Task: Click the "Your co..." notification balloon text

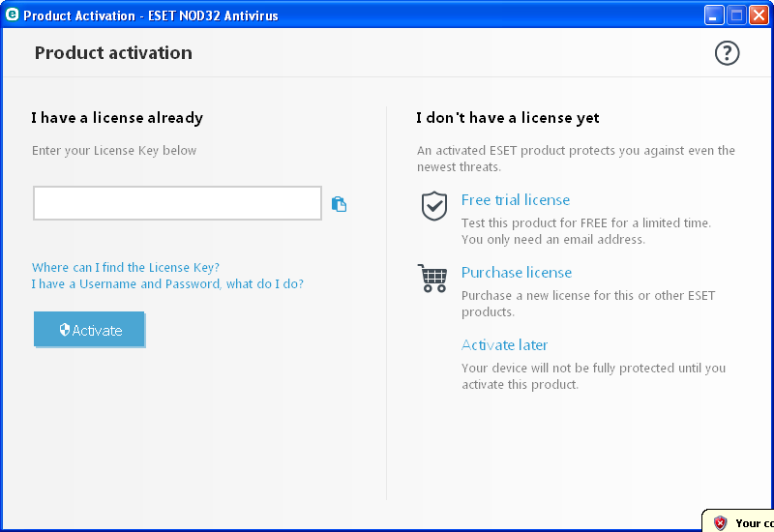Action: point(755,523)
